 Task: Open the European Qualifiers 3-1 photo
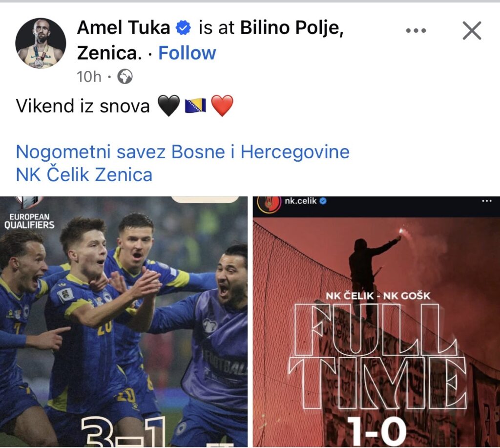tap(124, 321)
